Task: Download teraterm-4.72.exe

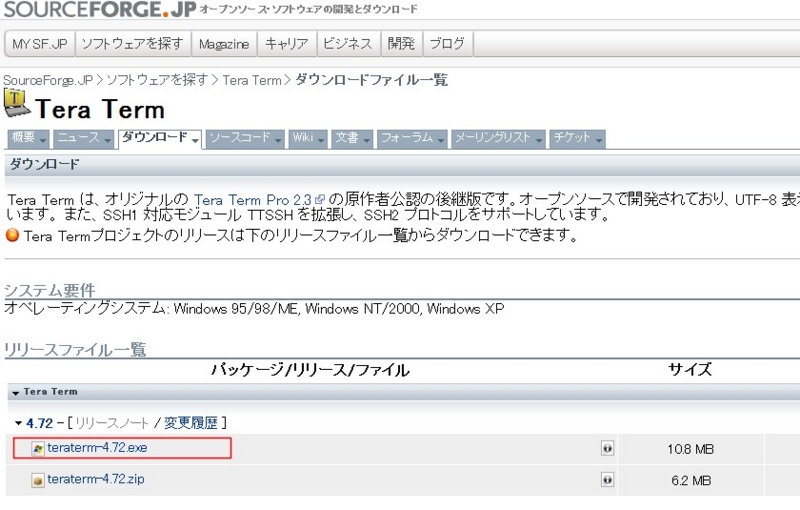Action: point(97,448)
